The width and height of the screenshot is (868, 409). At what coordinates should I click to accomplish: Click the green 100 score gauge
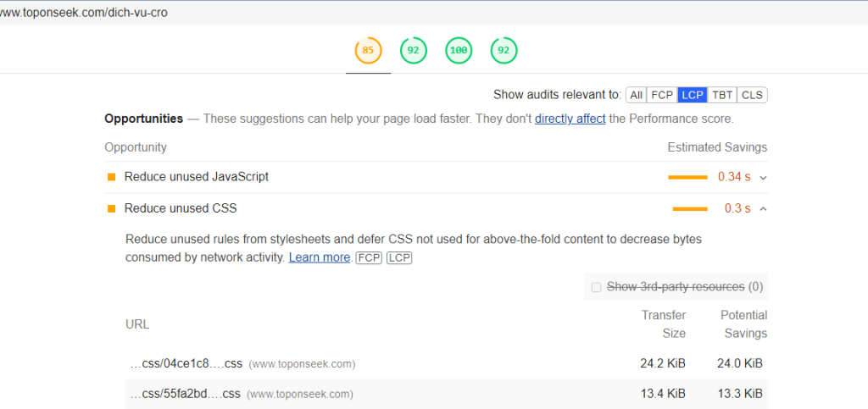(x=459, y=51)
